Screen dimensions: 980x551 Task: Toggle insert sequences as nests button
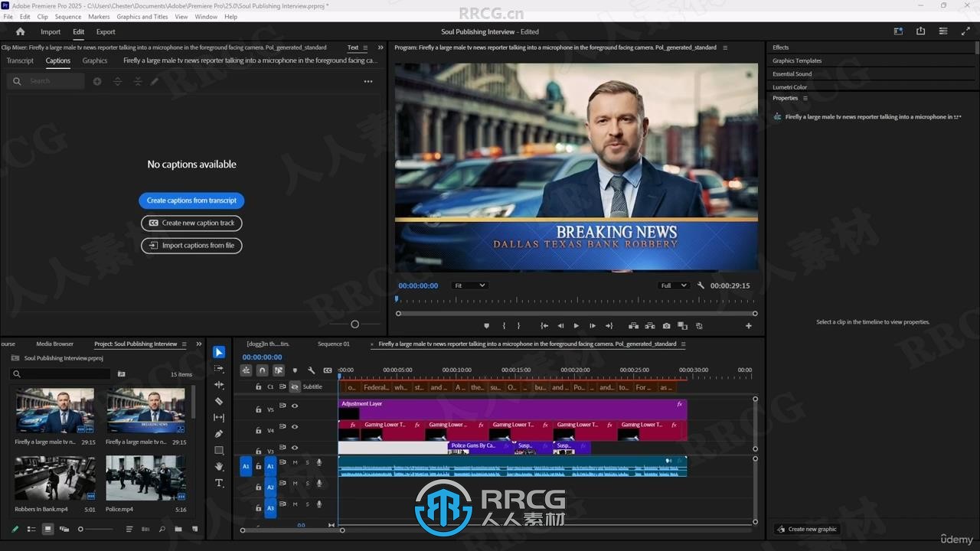(246, 370)
